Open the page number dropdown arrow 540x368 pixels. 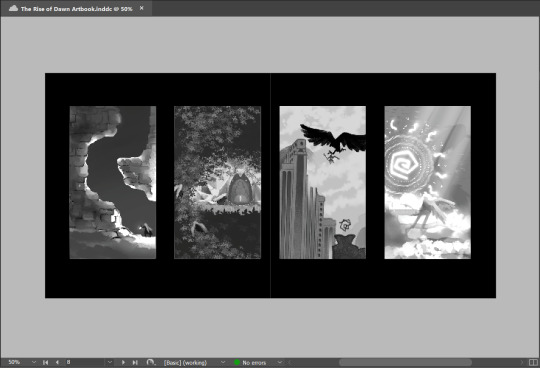point(110,362)
